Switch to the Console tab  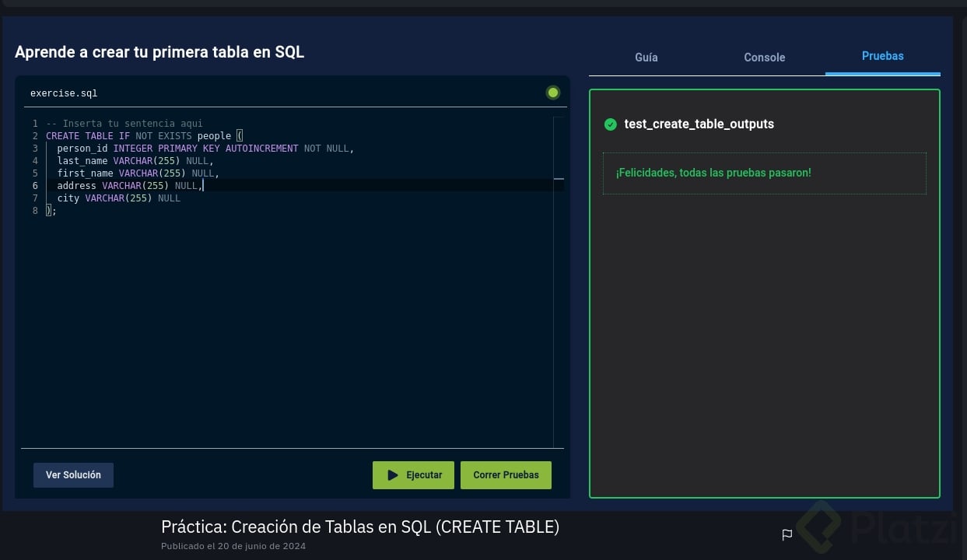(x=765, y=58)
